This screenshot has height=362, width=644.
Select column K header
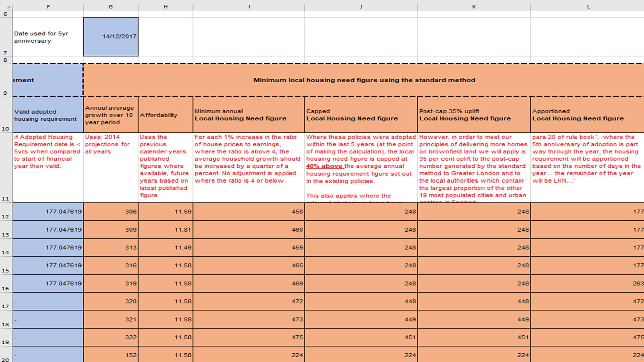(474, 7)
